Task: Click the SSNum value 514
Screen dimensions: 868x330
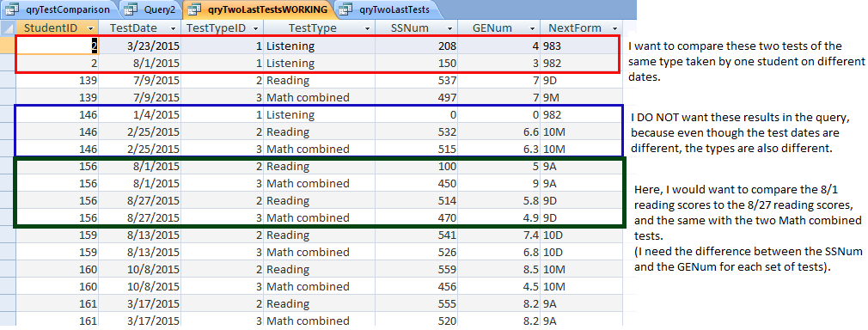Action: pos(417,200)
